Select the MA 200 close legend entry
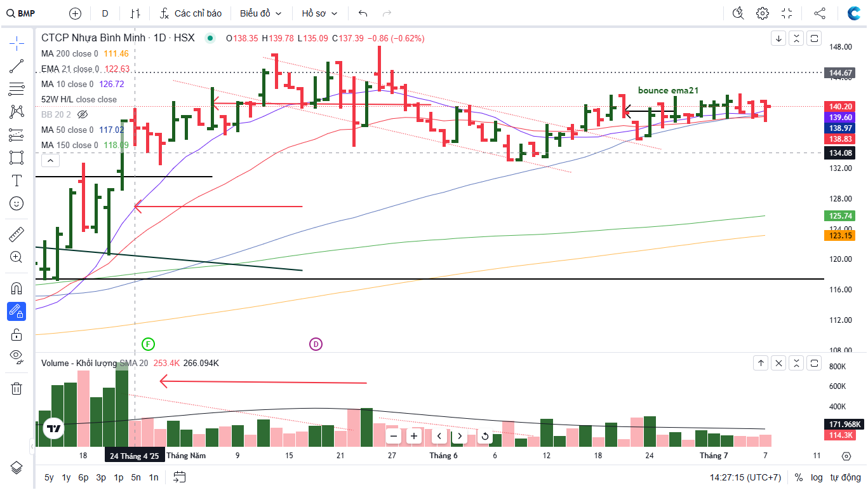The height and width of the screenshot is (490, 868). tap(85, 53)
